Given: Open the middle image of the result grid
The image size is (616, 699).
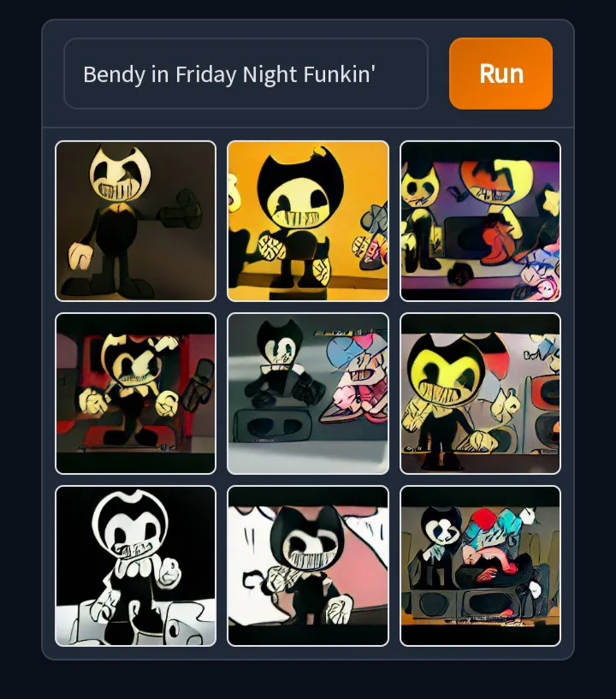Looking at the screenshot, I should point(308,394).
